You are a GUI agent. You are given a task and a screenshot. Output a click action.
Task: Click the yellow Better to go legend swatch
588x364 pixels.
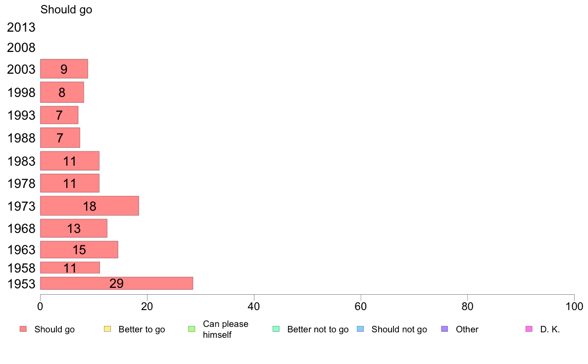(107, 329)
